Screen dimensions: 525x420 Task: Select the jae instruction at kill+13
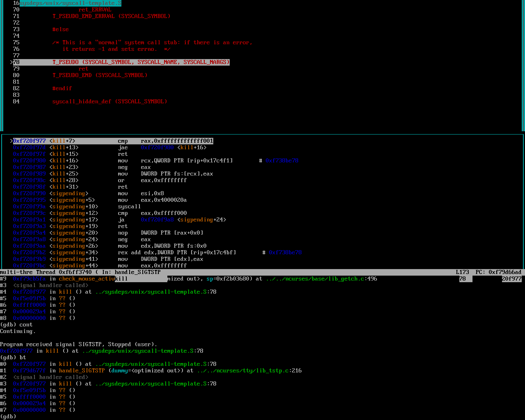click(x=123, y=148)
